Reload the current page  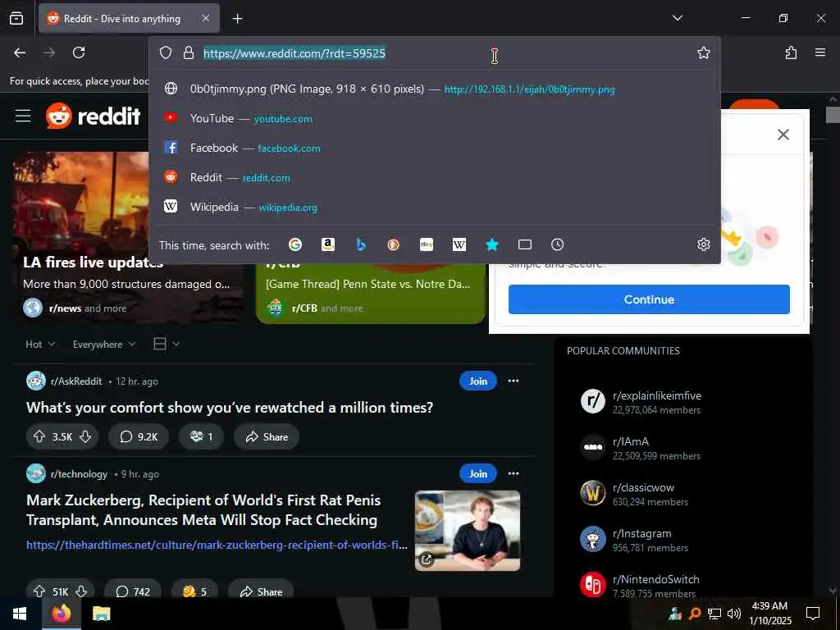tap(79, 52)
